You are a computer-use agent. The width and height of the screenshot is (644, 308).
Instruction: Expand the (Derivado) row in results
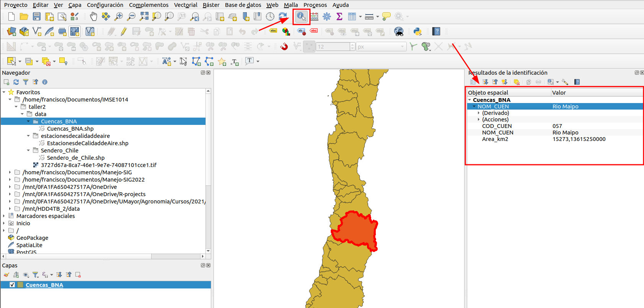[x=479, y=113]
